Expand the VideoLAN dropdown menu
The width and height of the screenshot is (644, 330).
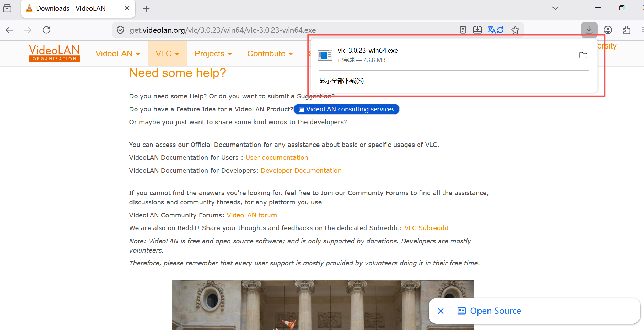coord(118,54)
